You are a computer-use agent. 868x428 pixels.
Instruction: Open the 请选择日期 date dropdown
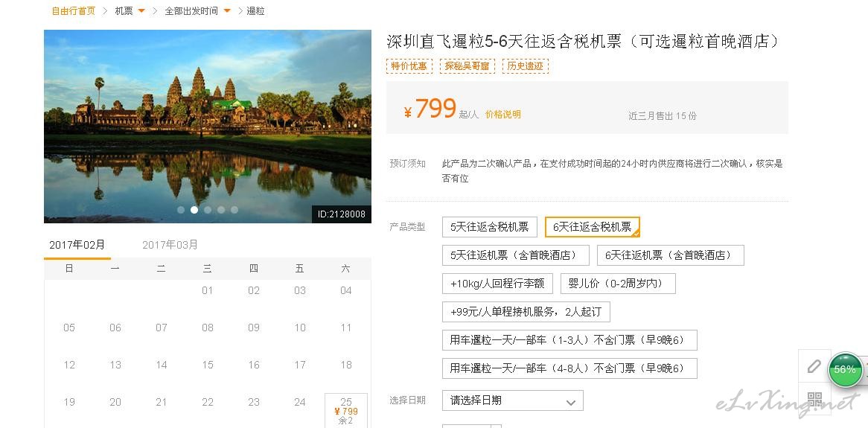[x=513, y=400]
